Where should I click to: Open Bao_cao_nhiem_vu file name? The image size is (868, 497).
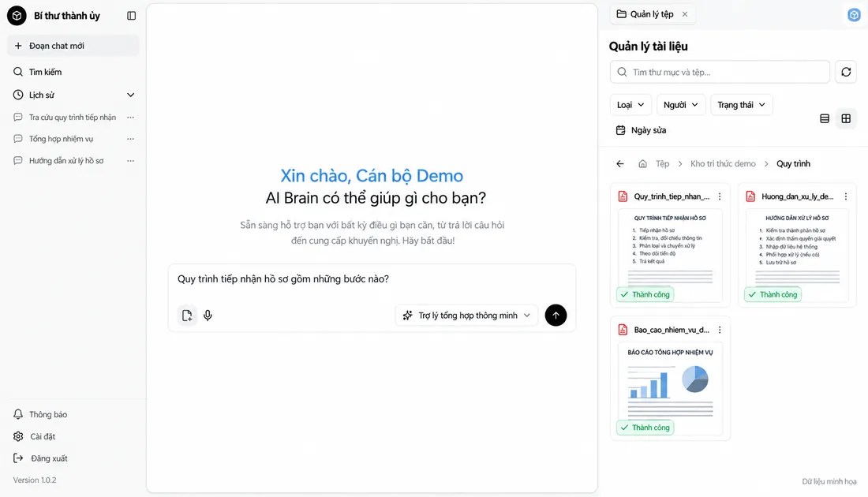pos(672,330)
